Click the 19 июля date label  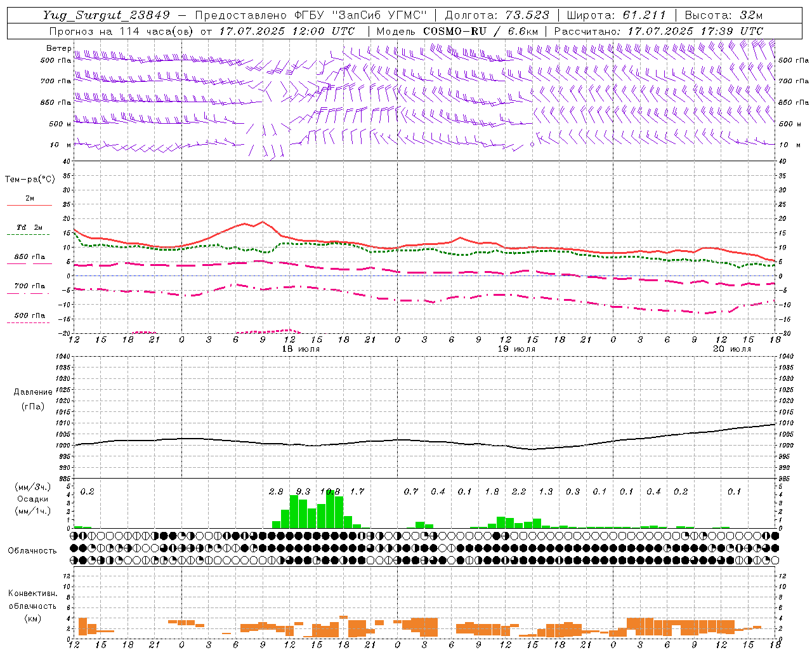click(516, 349)
